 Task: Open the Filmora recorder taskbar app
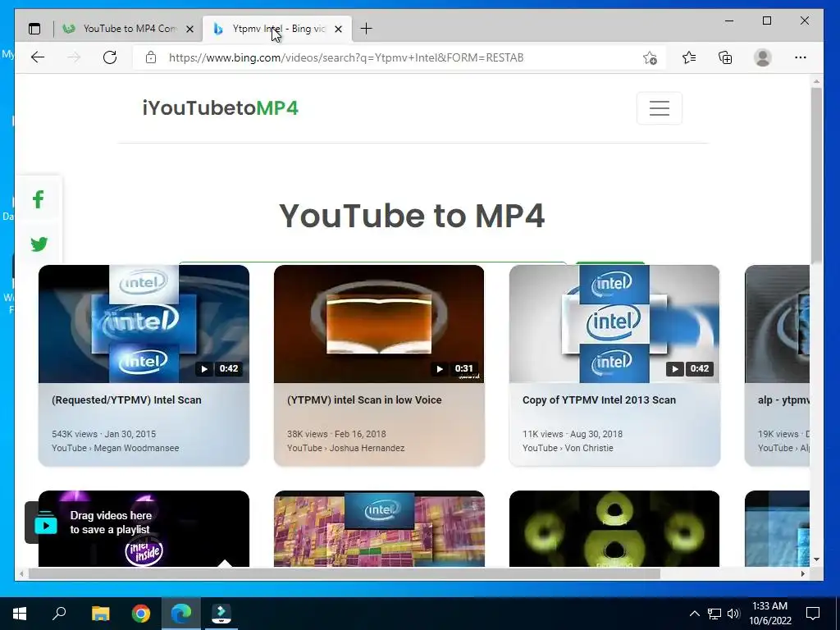(x=221, y=614)
